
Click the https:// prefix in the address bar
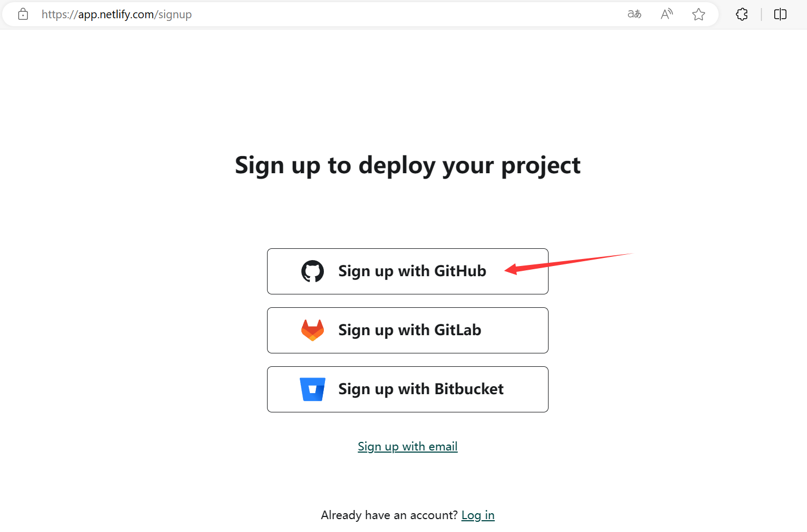pos(60,14)
